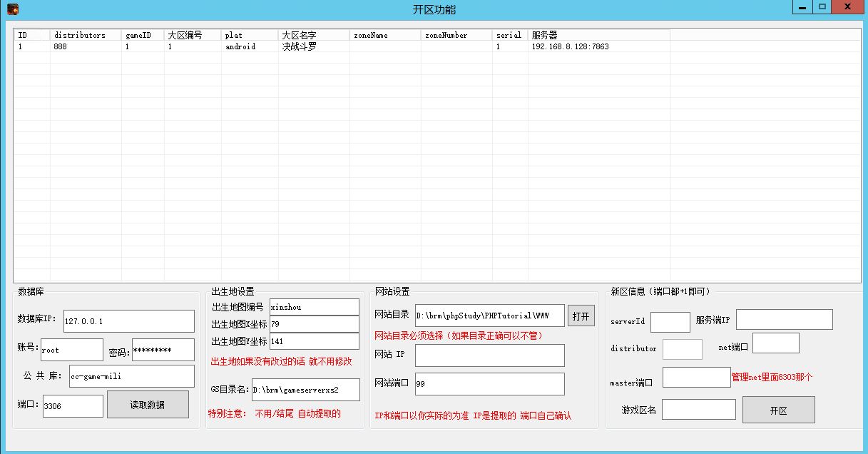The image size is (868, 454).
Task: Click the 网站 IP empty field
Action: 489,355
